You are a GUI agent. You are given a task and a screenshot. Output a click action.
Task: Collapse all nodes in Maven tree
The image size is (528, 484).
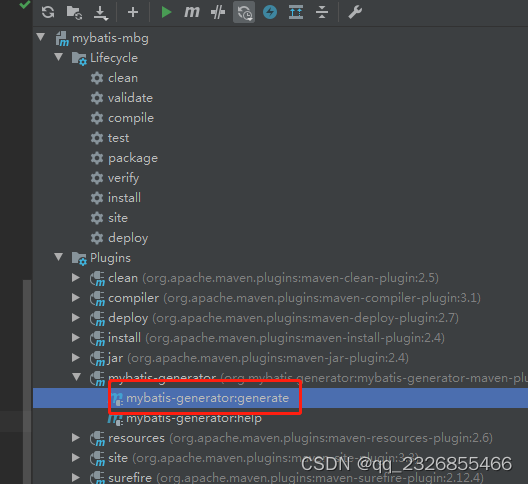point(322,12)
